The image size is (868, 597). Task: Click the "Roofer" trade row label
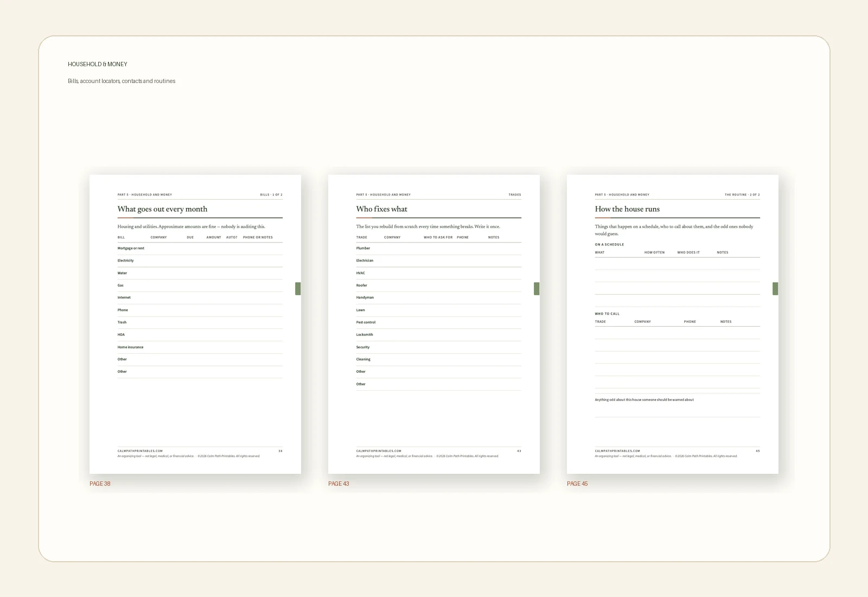click(x=362, y=285)
